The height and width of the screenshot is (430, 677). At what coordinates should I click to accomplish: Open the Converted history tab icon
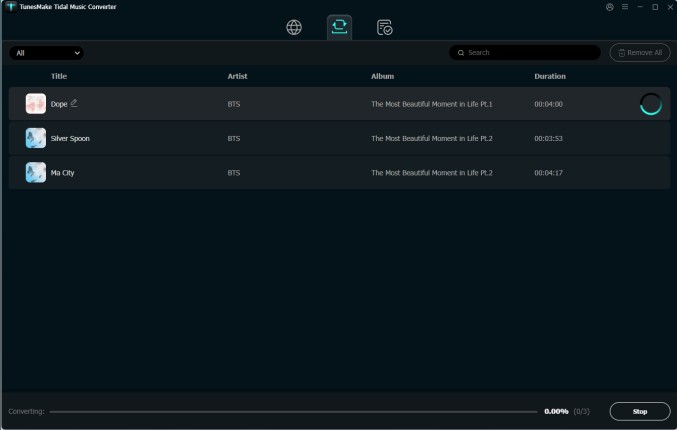pyautogui.click(x=384, y=28)
